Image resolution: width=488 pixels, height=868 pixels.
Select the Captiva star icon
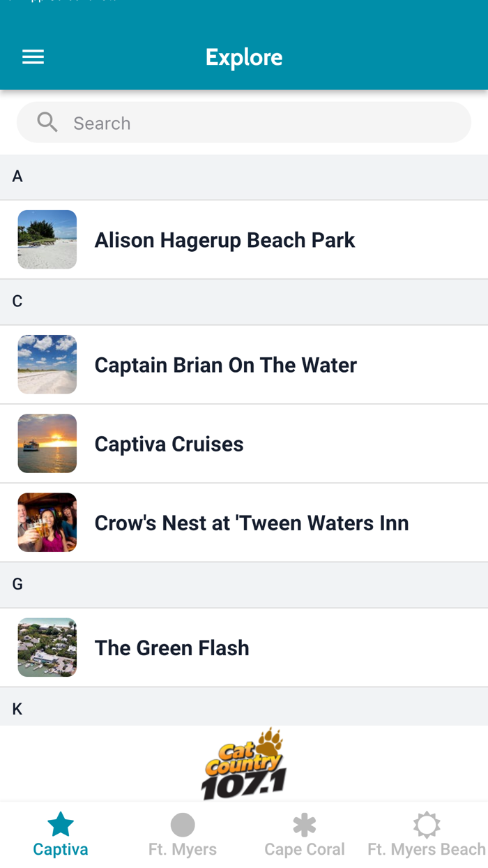click(x=60, y=825)
